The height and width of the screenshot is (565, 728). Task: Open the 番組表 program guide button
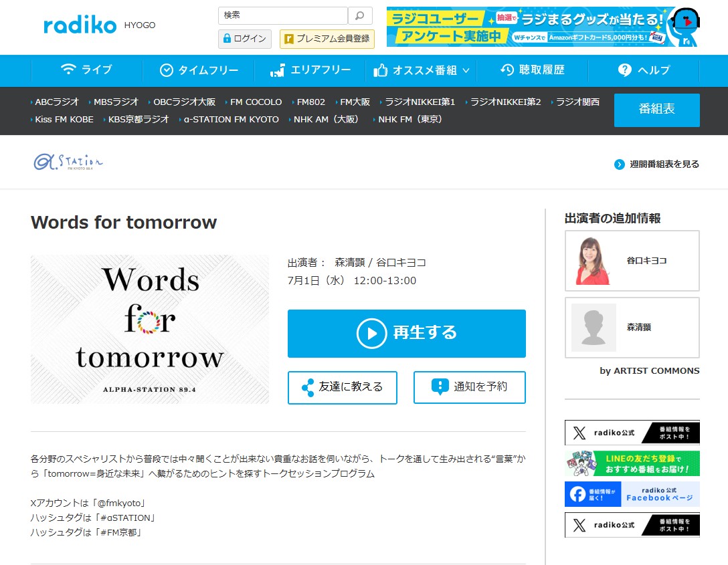(656, 110)
